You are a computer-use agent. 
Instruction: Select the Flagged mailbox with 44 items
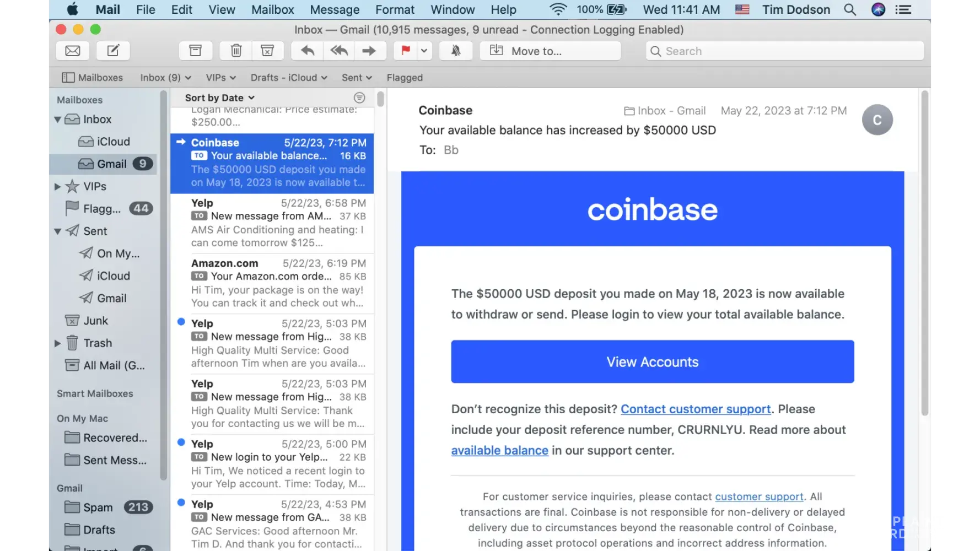coord(109,209)
